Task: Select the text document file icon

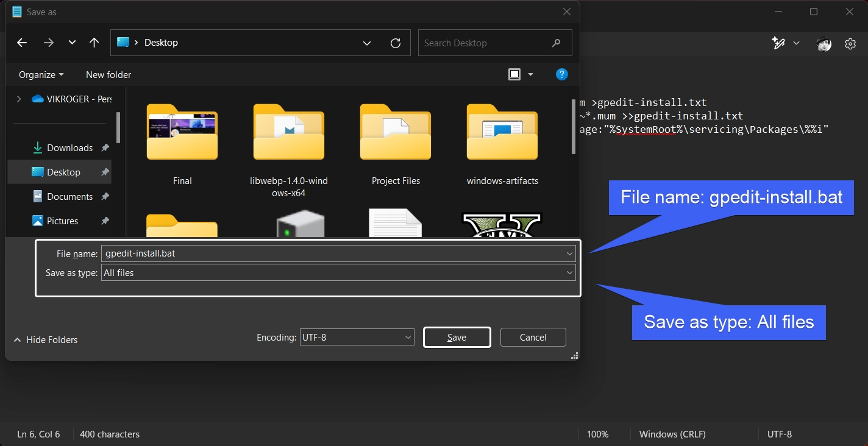Action: 396,223
